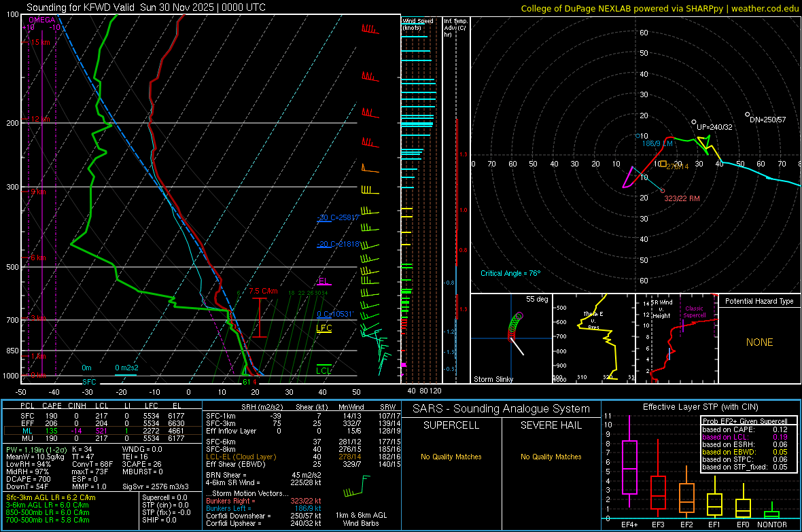The width and height of the screenshot is (802, 532).
Task: Click the SARS - Sounding Analogue System title
Action: 501,409
